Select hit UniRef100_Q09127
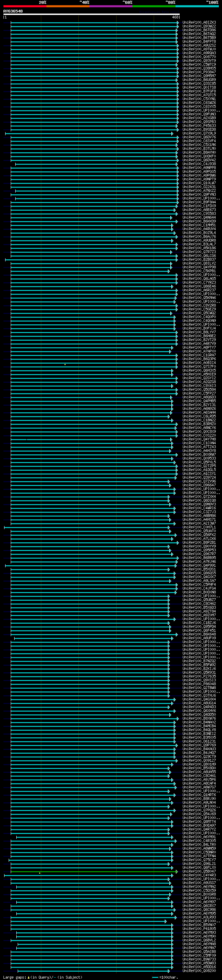 tap(199, 761)
